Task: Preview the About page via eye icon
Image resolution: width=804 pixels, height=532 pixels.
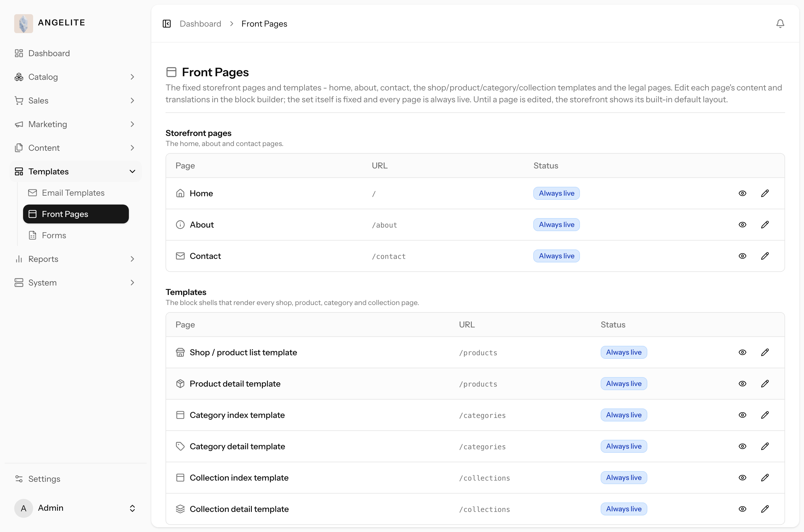Action: (x=742, y=225)
